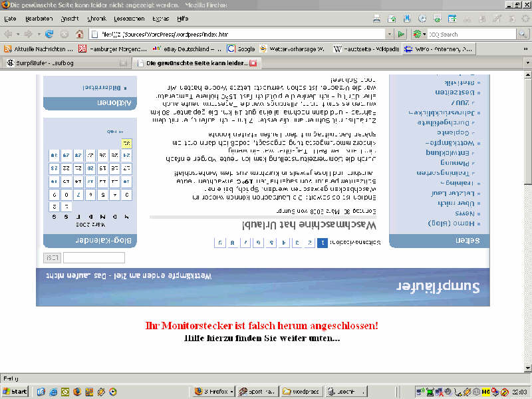This screenshot has height=399, width=532.
Task: Click the Windows Start button
Action: click(15, 392)
